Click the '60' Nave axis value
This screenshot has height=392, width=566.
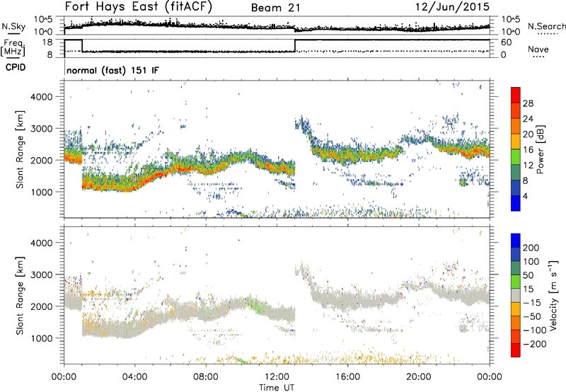506,42
